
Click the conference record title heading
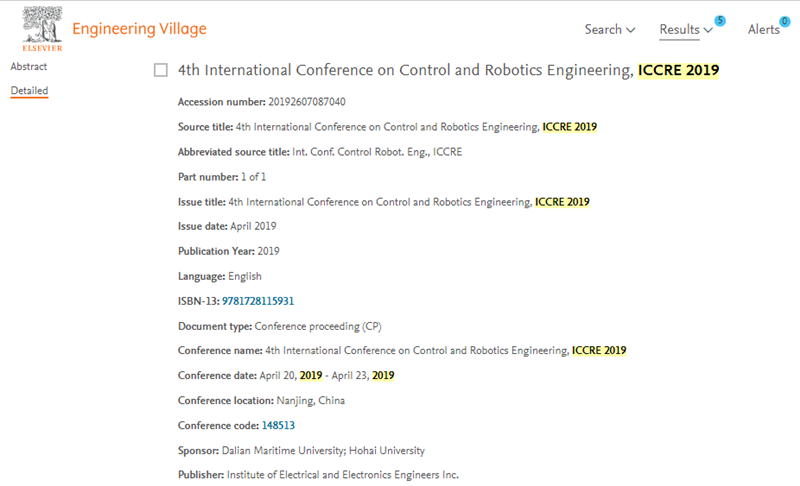pos(448,70)
